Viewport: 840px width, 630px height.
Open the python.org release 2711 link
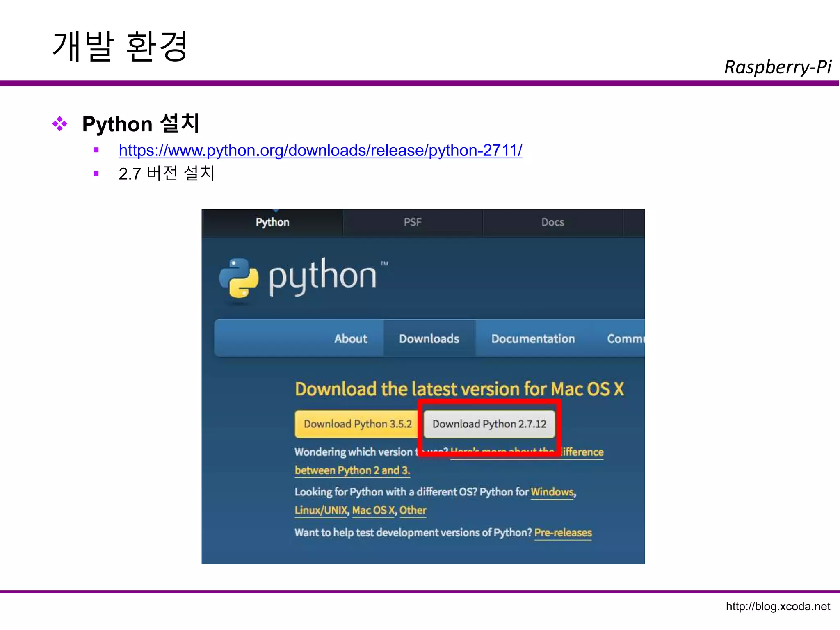coord(320,151)
